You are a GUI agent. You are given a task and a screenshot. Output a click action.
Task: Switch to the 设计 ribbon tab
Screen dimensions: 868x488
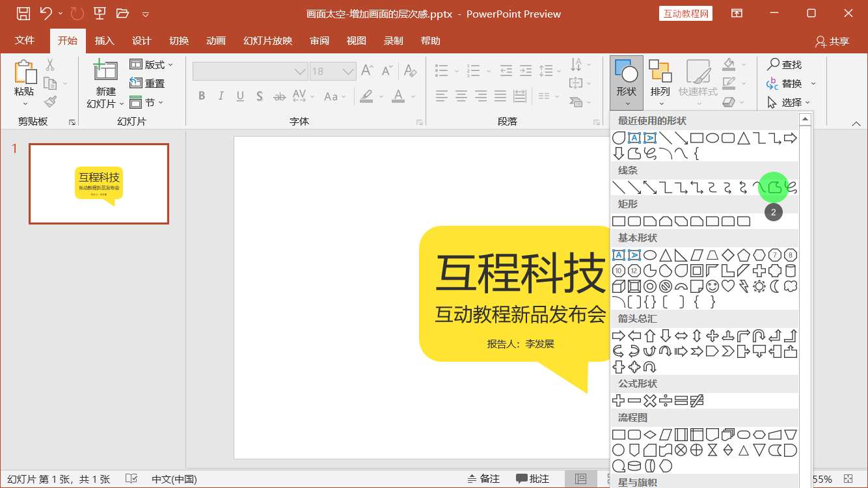tap(142, 40)
